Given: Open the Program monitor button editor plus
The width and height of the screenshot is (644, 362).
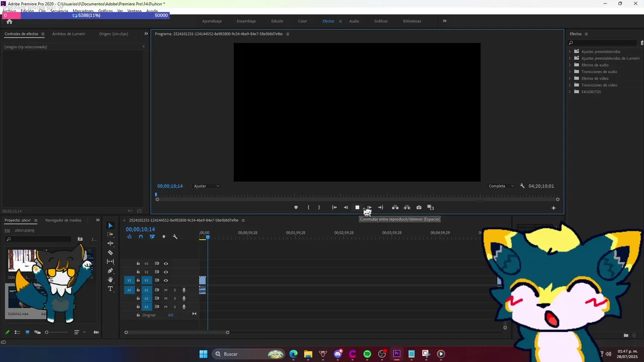Looking at the screenshot, I should (x=553, y=208).
